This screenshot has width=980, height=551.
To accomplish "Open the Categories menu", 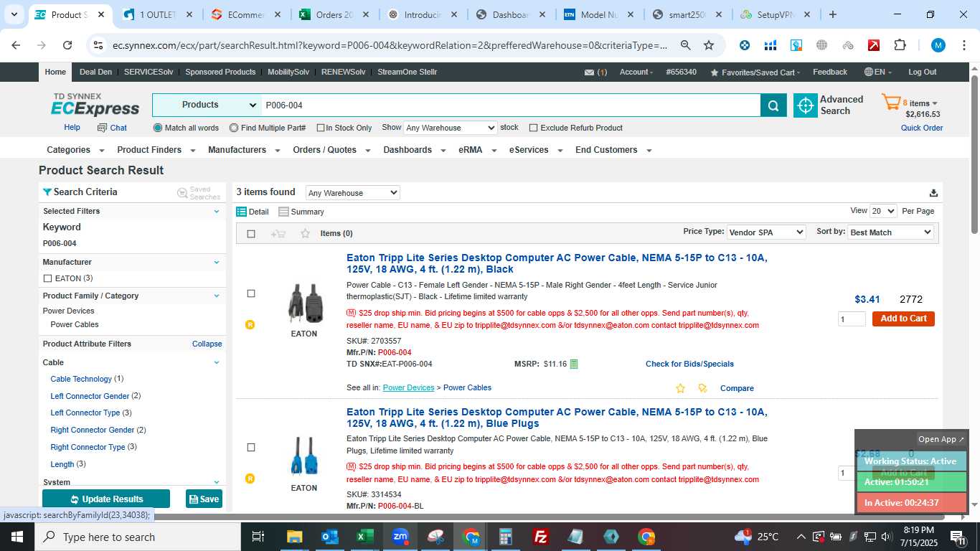I will point(75,150).
